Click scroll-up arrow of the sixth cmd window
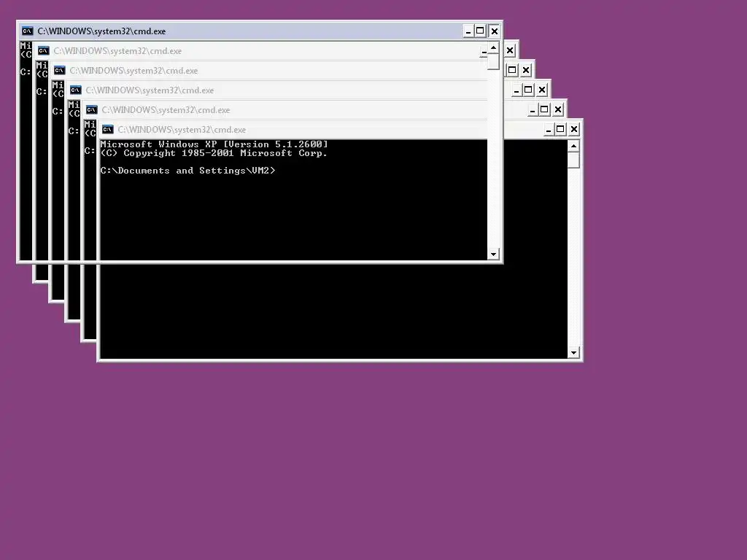Viewport: 747px width, 560px height. click(573, 146)
